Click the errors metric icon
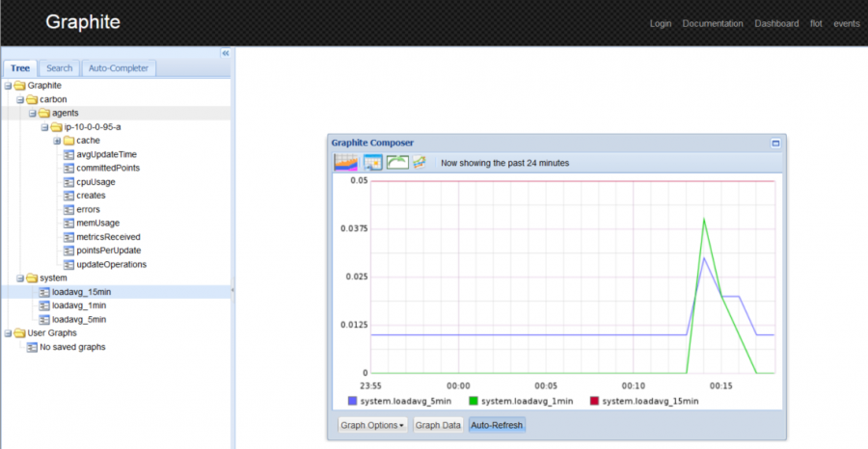Image resolution: width=868 pixels, height=449 pixels. (68, 210)
